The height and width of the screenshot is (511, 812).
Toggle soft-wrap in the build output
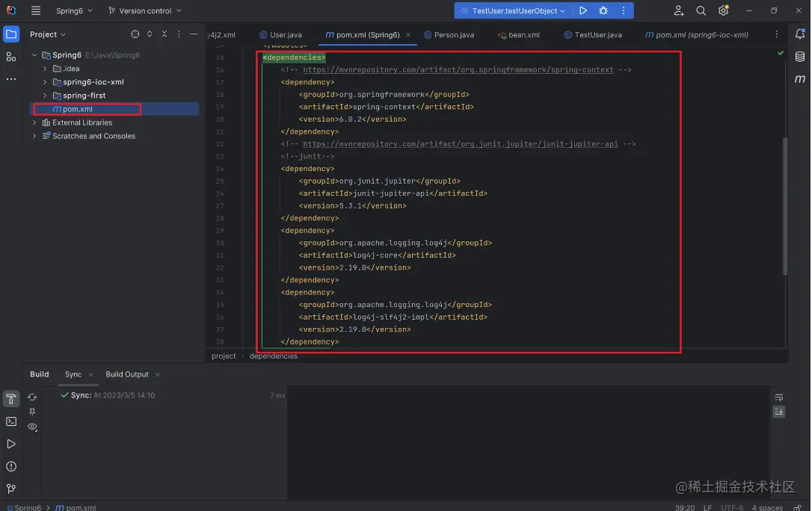click(779, 397)
